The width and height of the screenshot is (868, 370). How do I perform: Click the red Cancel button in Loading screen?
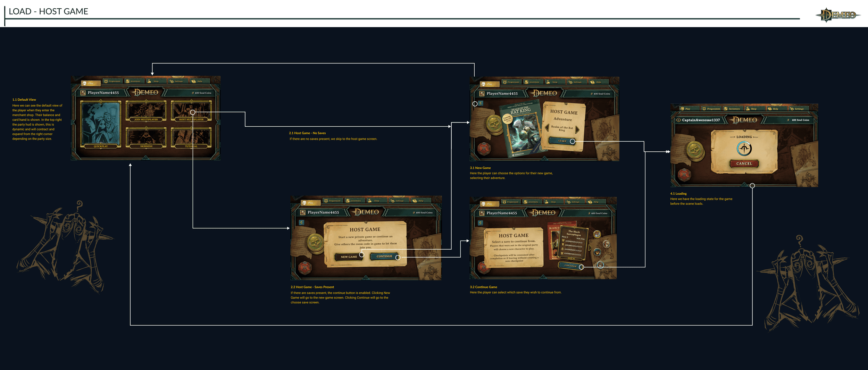coord(744,163)
